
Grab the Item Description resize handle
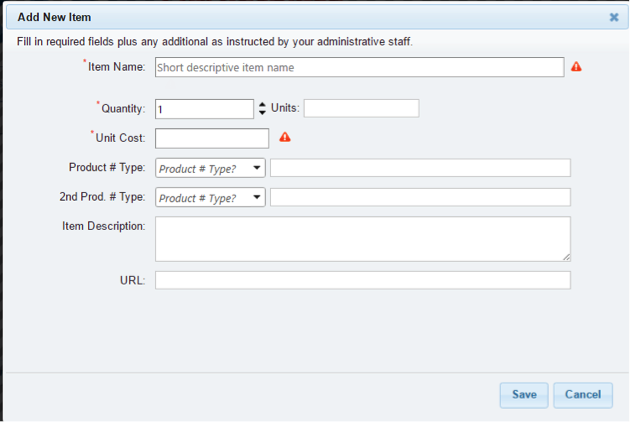[x=567, y=257]
